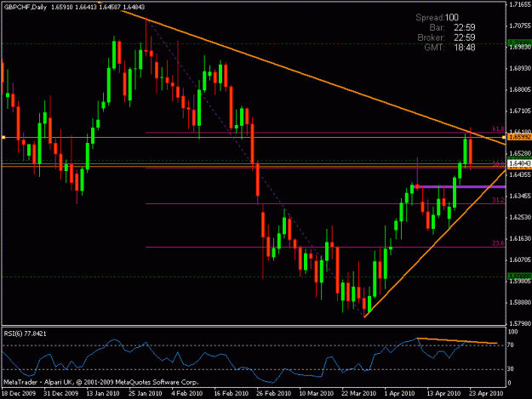Click the 1.65280 price axis label
This screenshot has height=399, width=532.
click(520, 154)
